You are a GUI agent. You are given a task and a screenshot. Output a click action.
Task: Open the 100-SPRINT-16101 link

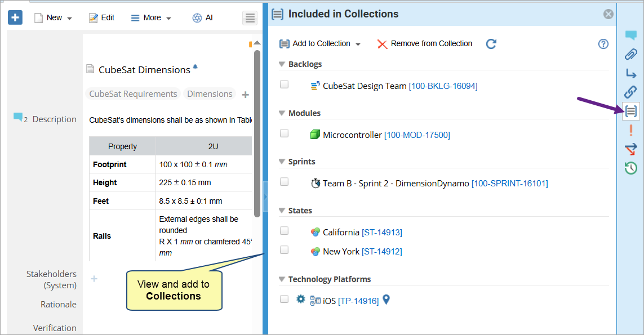509,184
